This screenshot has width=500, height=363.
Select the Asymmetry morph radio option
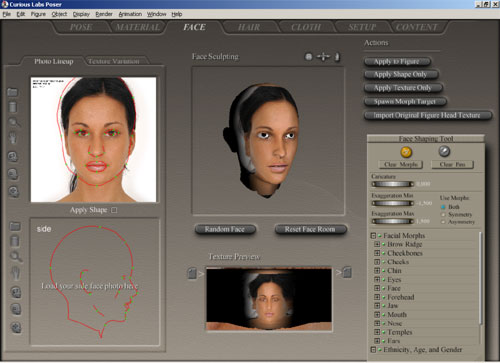pos(443,222)
